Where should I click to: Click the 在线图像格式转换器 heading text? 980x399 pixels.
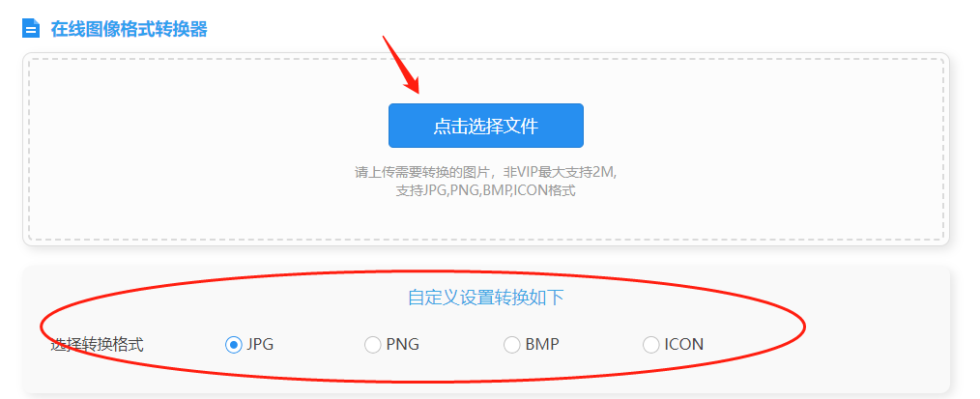click(130, 29)
